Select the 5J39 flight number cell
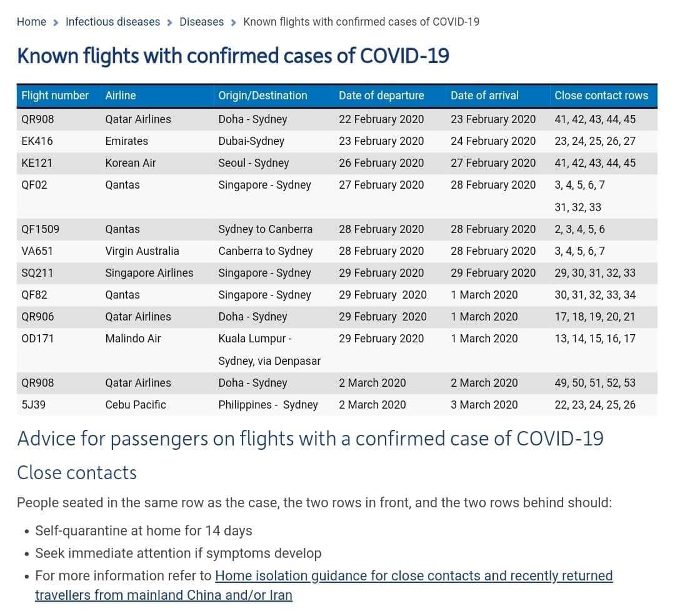This screenshot has width=675, height=616. click(x=33, y=405)
